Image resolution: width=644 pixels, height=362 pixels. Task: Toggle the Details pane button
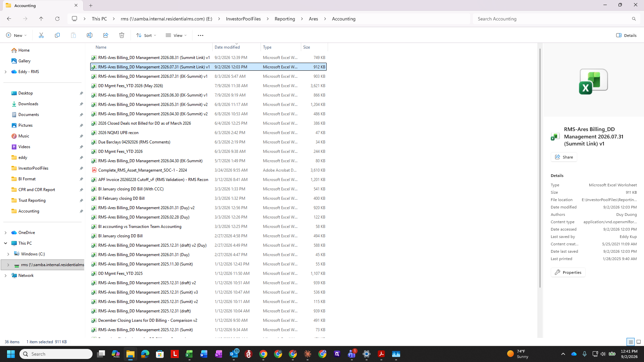(x=626, y=35)
